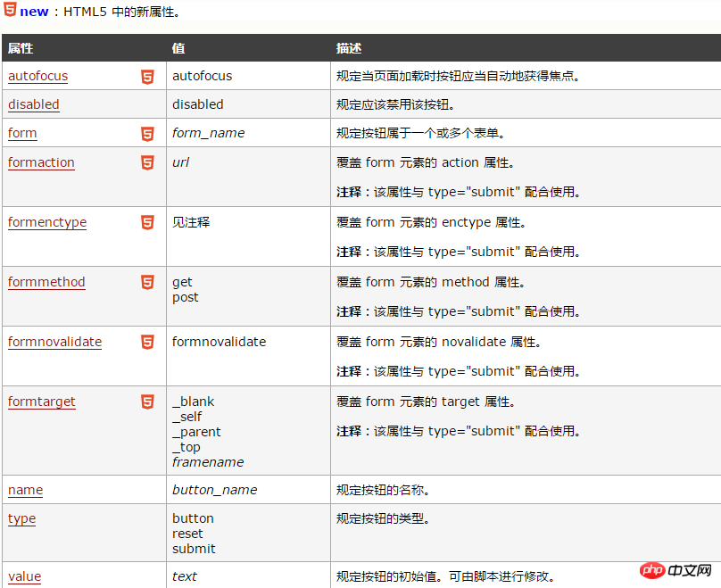Click description '覆盖 form 元素的 novalidate 属性。'
The image size is (721, 588).
click(439, 342)
